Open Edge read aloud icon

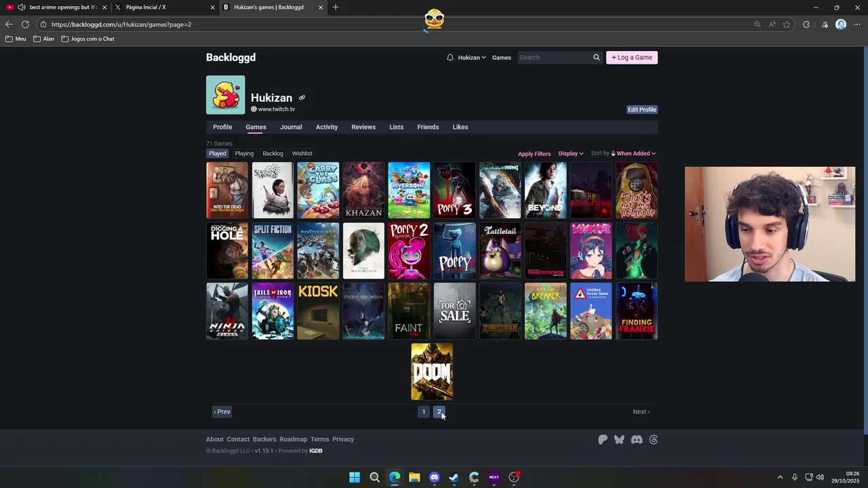[x=772, y=24]
